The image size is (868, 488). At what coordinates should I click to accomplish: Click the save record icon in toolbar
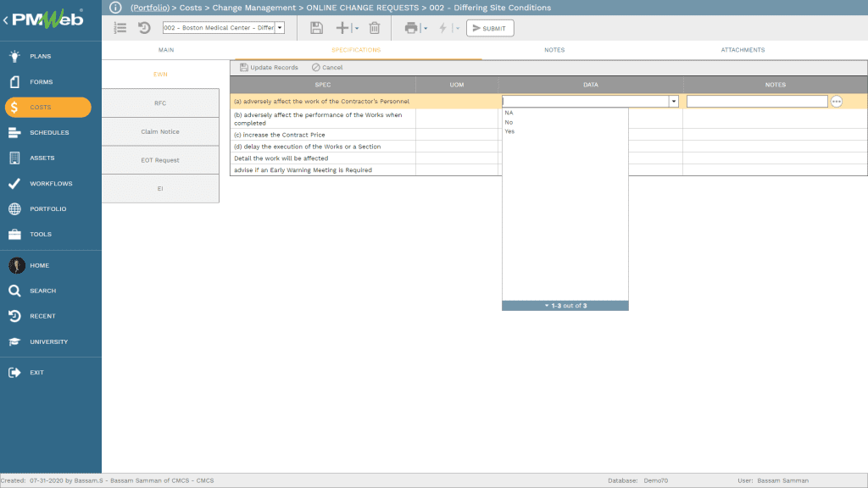[316, 28]
